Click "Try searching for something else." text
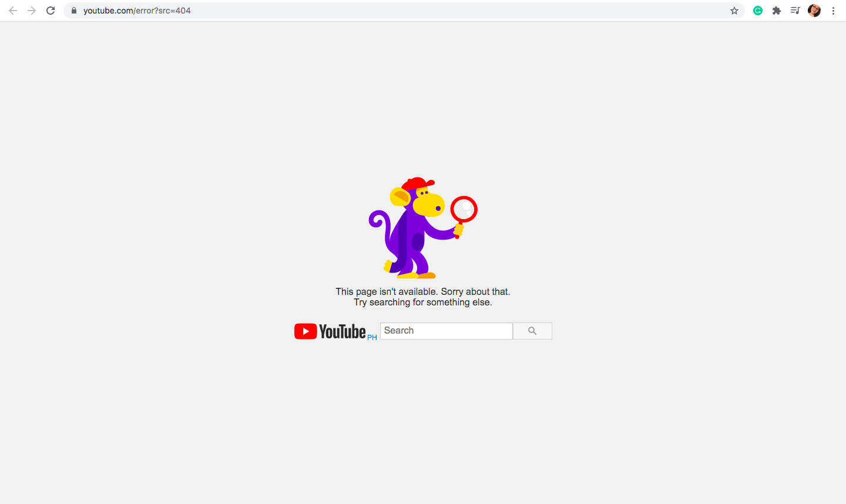Viewport: 846px width, 504px height. click(x=423, y=303)
